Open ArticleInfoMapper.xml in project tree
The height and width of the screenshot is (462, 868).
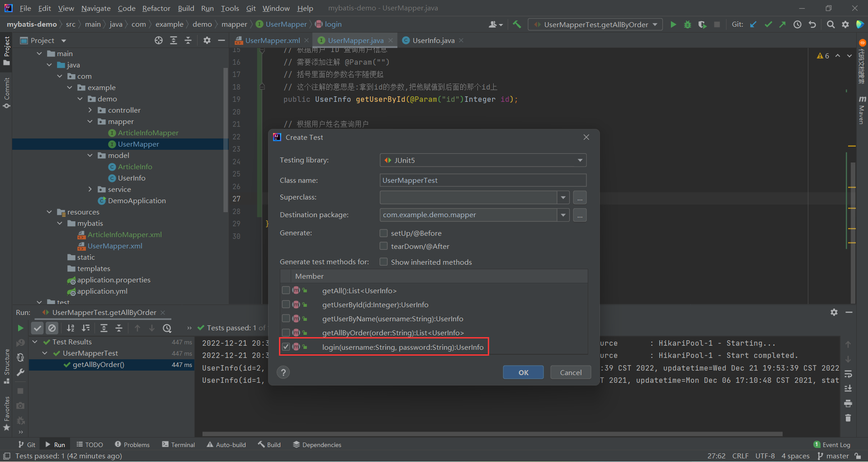(124, 234)
